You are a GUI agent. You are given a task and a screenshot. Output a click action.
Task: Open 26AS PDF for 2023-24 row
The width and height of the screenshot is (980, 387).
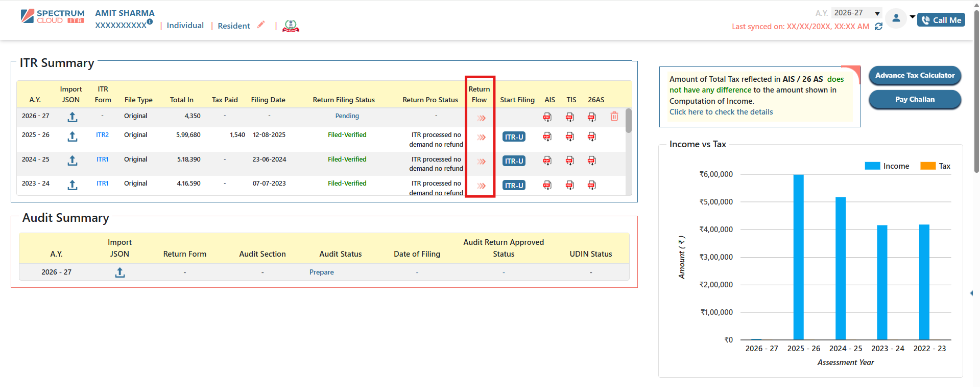click(591, 185)
